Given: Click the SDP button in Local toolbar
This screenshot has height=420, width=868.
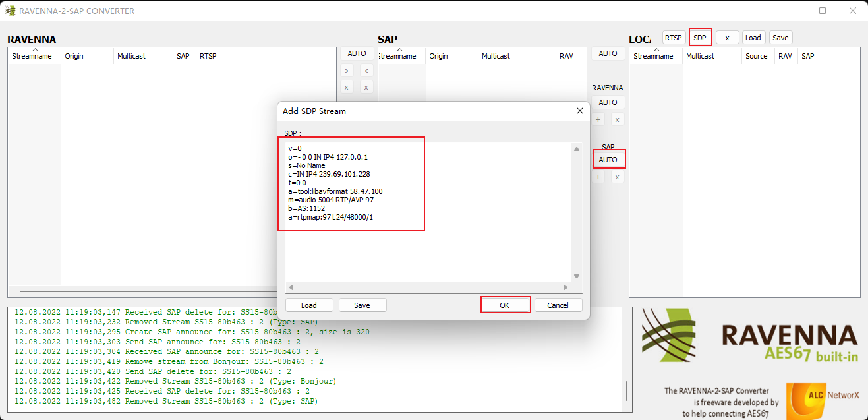Looking at the screenshot, I should [x=700, y=38].
